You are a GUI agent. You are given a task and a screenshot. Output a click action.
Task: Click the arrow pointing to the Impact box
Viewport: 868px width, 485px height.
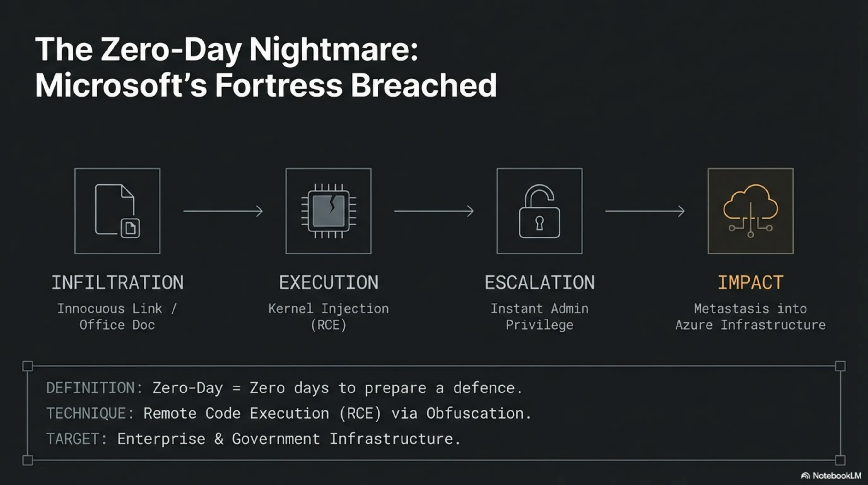(645, 211)
